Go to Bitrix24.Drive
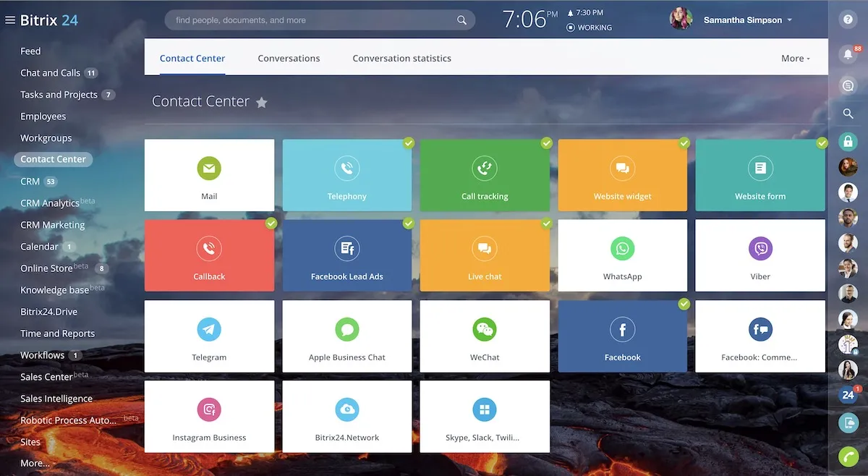Viewport: 868px width, 476px height. coord(48,312)
